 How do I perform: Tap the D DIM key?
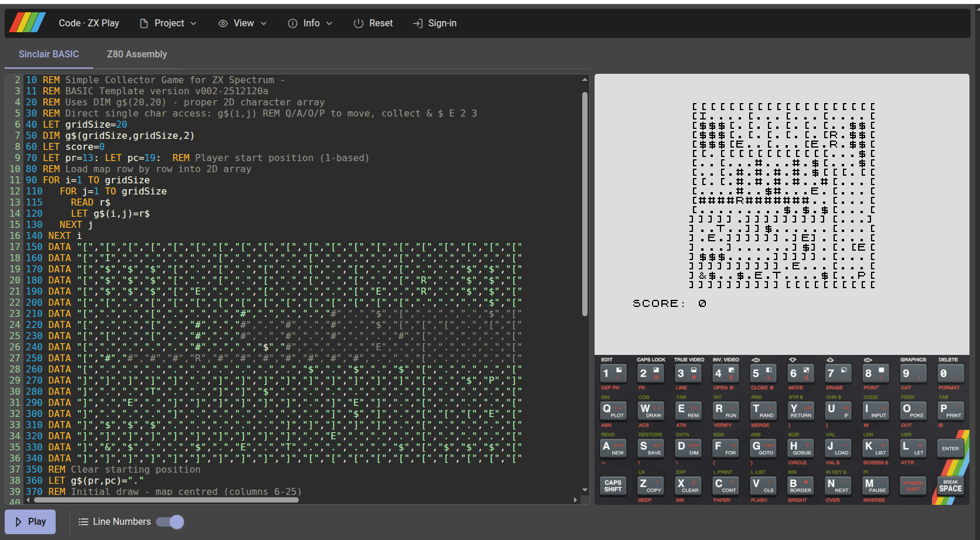click(688, 448)
